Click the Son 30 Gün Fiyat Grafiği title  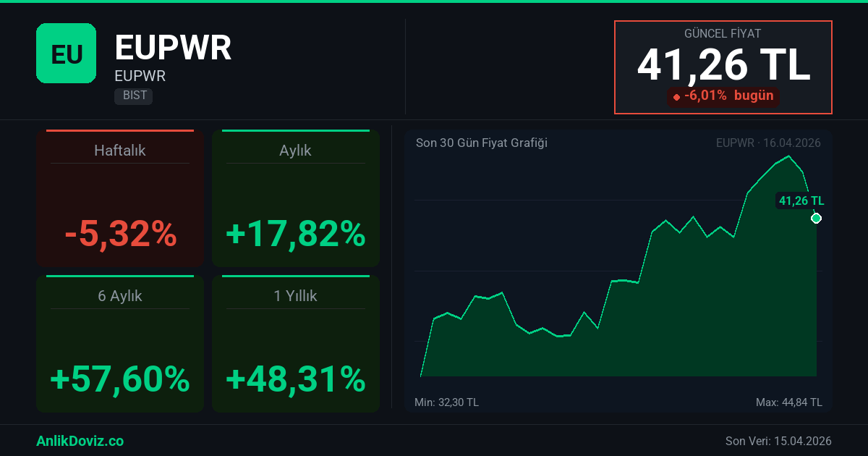[481, 143]
